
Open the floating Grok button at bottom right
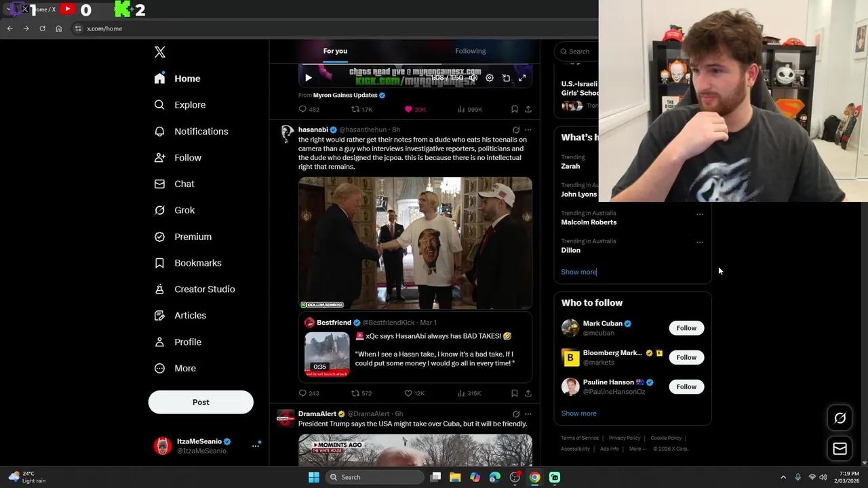click(x=840, y=418)
